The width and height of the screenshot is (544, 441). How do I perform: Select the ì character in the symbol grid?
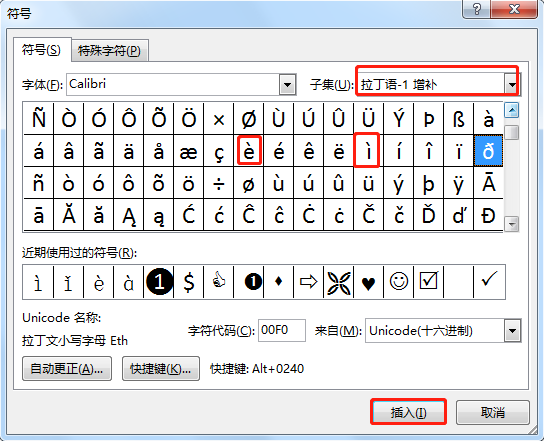click(368, 151)
